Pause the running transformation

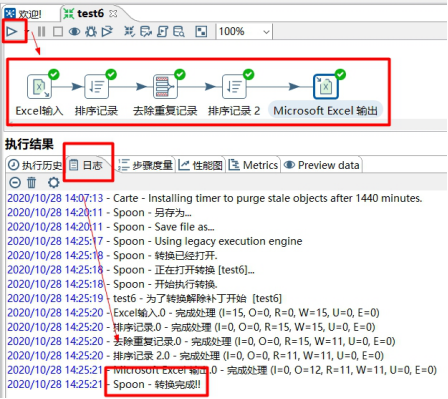tap(41, 32)
